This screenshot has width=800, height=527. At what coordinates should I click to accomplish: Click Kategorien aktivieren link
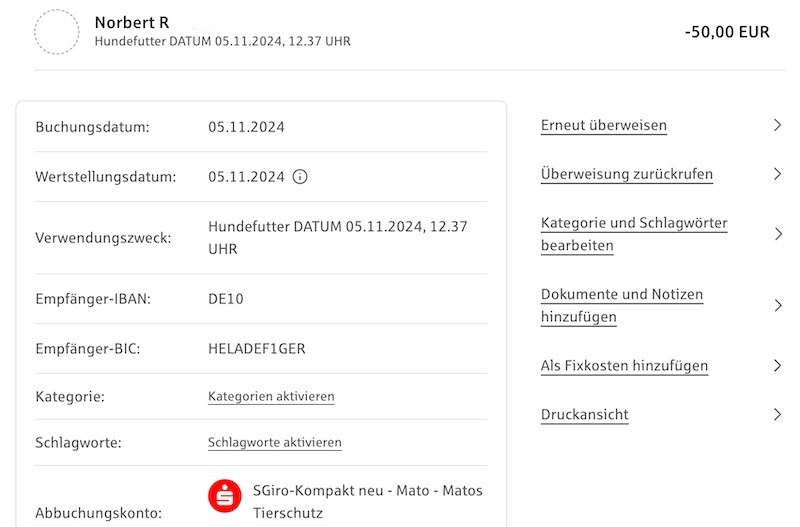click(271, 396)
